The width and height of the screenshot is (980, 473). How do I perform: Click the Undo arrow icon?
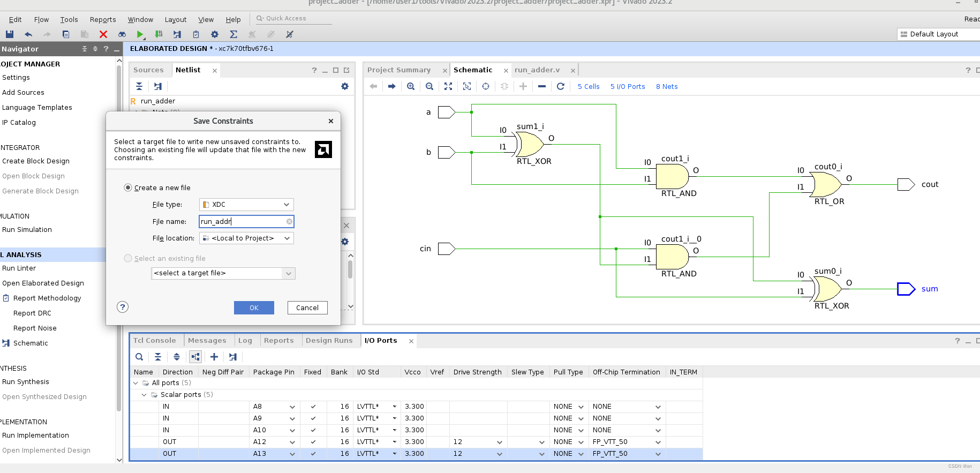pyautogui.click(x=28, y=34)
